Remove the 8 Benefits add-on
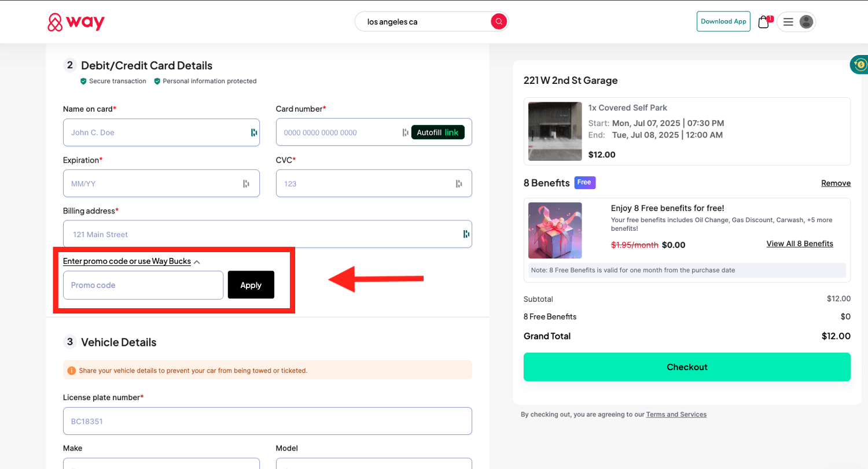 click(x=836, y=183)
